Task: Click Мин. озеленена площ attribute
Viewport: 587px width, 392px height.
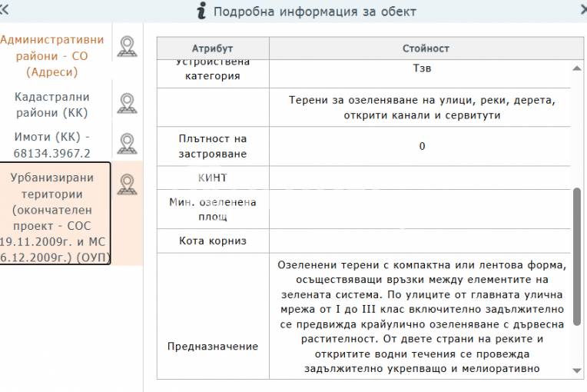Action: point(213,209)
